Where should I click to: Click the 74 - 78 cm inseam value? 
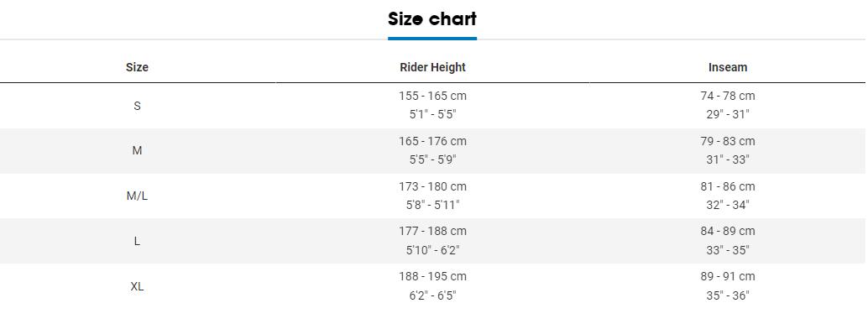coord(728,96)
